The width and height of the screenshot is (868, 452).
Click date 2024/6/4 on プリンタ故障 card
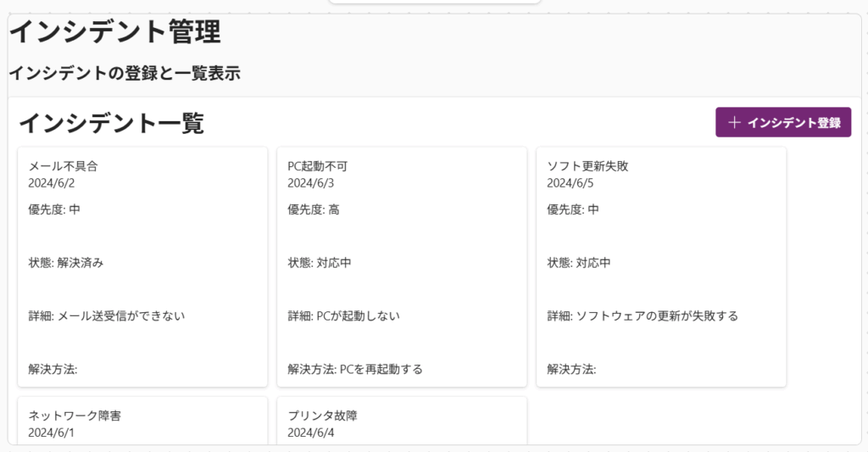pyautogui.click(x=312, y=432)
